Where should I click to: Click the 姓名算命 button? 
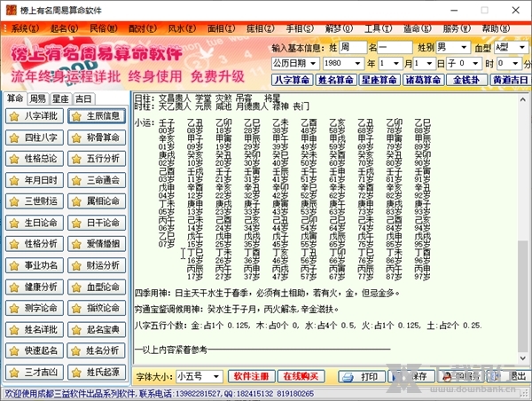(335, 80)
